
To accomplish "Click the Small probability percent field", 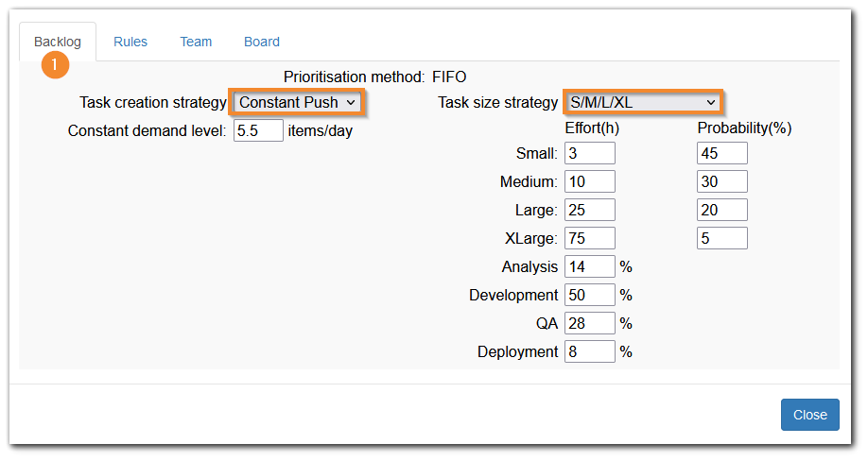I will pyautogui.click(x=722, y=153).
